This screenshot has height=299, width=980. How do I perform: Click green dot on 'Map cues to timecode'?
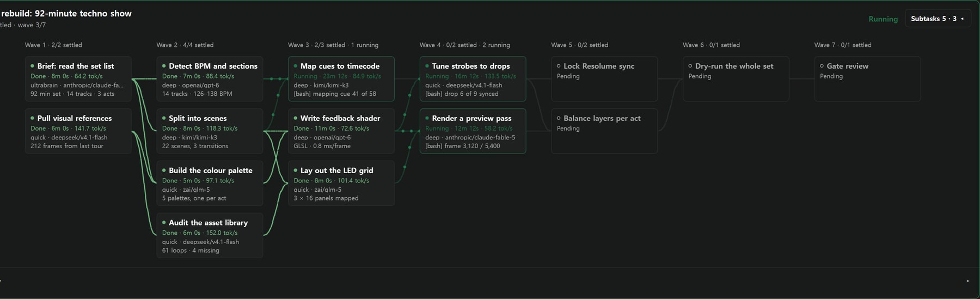click(295, 66)
